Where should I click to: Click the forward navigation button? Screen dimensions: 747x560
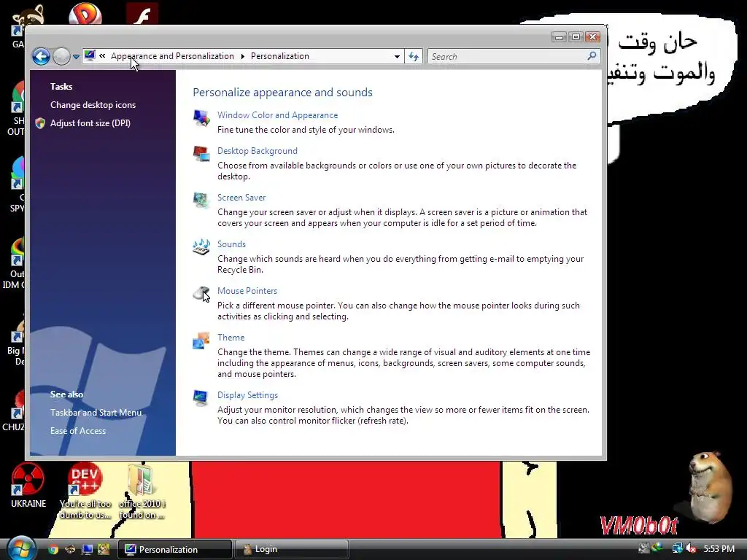(x=61, y=57)
